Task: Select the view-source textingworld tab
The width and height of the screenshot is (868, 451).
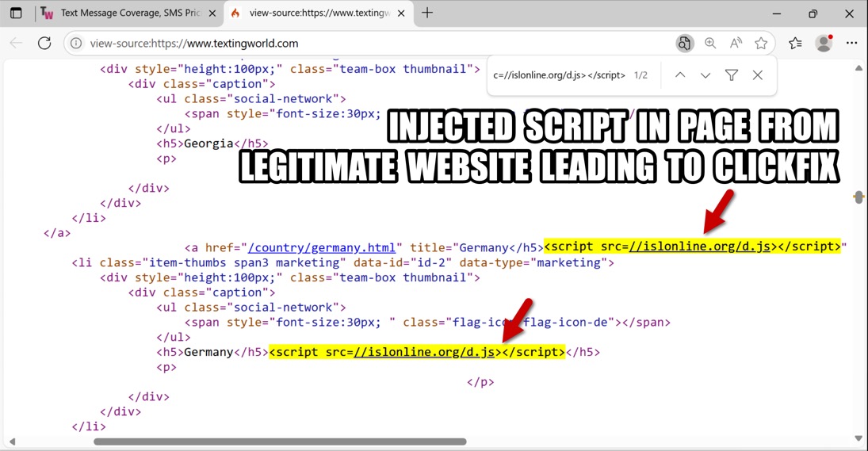Action: (319, 13)
